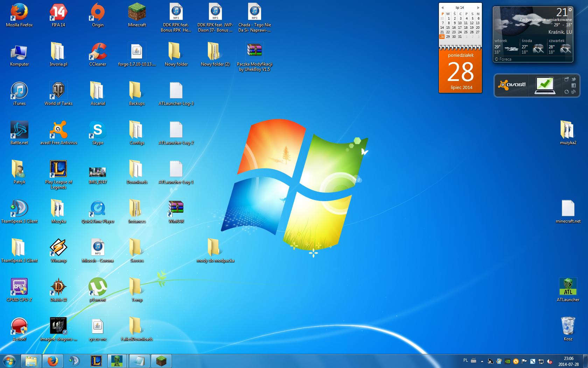Image resolution: width=588 pixels, height=368 pixels.
Task: Click the PL language indicator
Action: click(x=465, y=360)
